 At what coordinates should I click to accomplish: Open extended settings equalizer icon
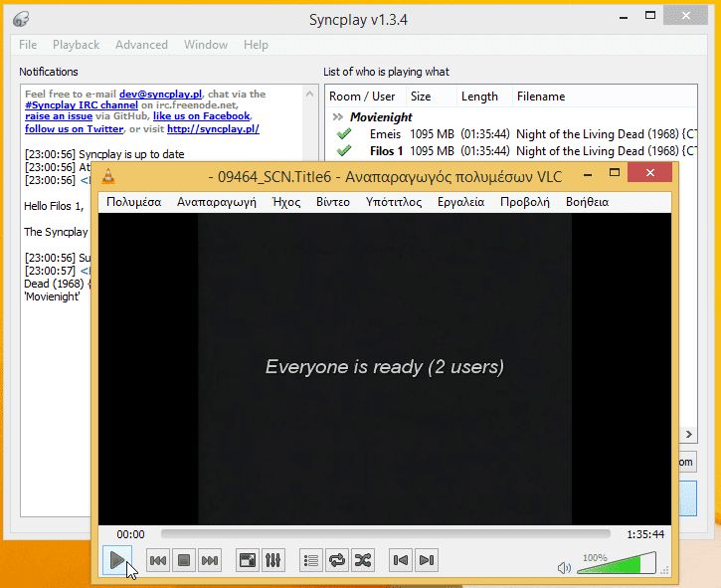(273, 560)
